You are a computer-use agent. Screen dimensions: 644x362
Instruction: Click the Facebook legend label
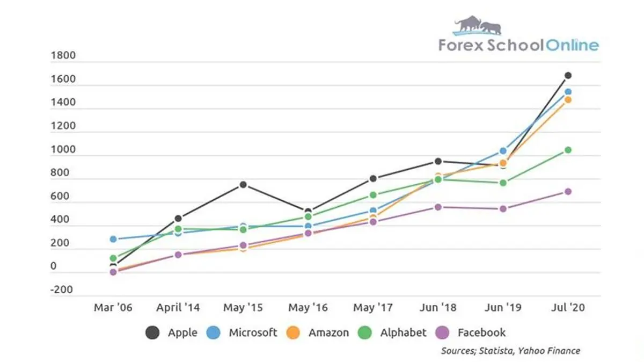[x=481, y=333]
